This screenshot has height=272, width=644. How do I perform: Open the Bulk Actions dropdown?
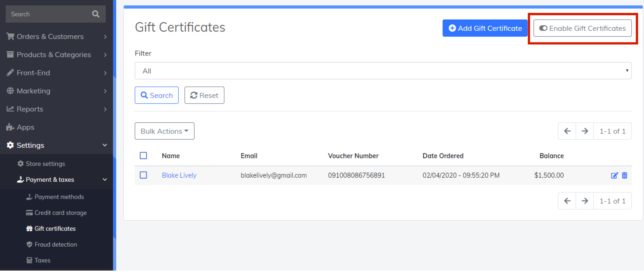click(x=164, y=131)
